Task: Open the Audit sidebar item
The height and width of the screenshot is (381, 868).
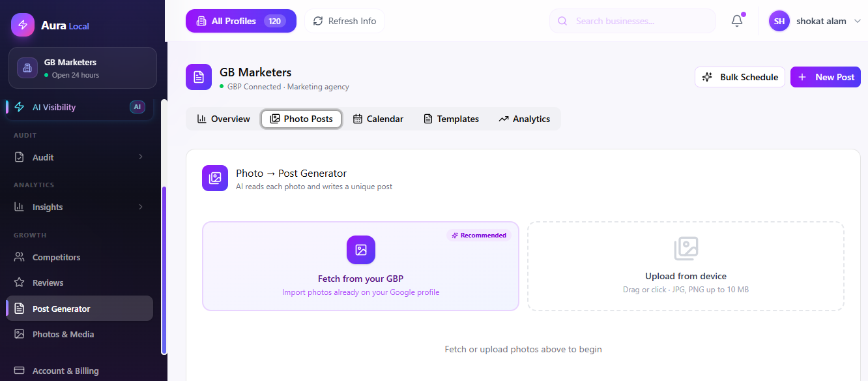Action: point(80,157)
